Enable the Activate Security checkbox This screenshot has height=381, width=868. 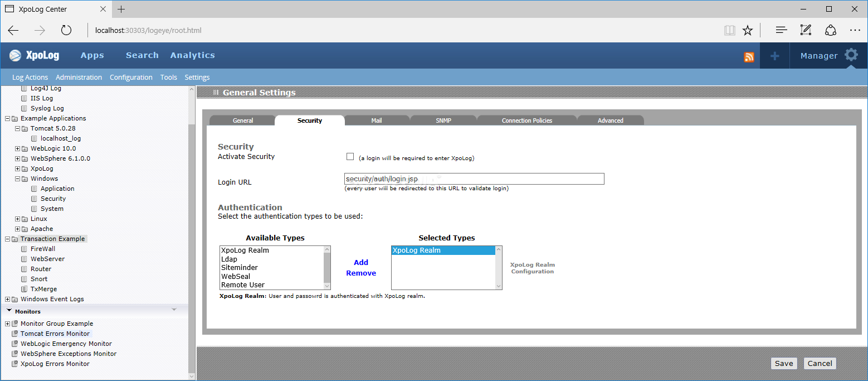350,157
